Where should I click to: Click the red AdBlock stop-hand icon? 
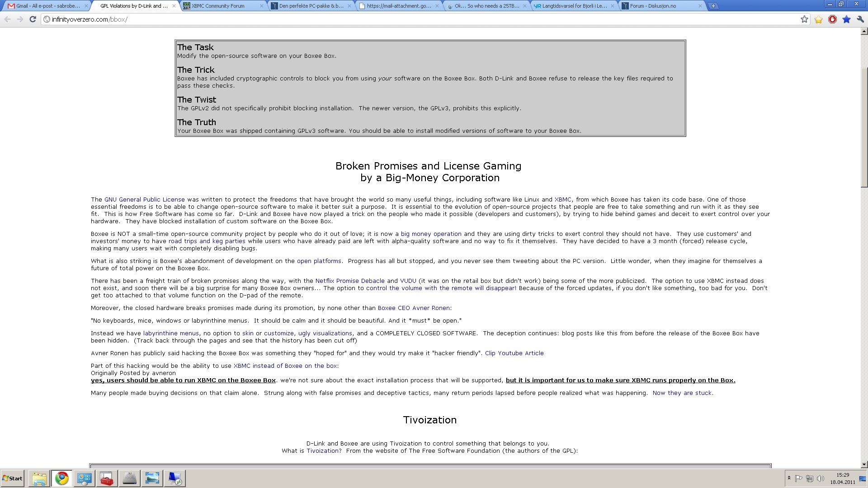(x=832, y=19)
